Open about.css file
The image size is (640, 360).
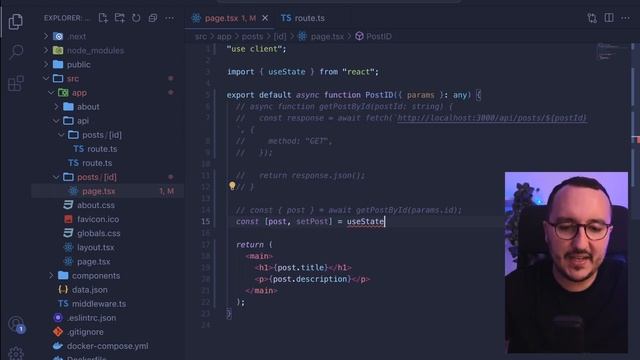click(x=96, y=205)
